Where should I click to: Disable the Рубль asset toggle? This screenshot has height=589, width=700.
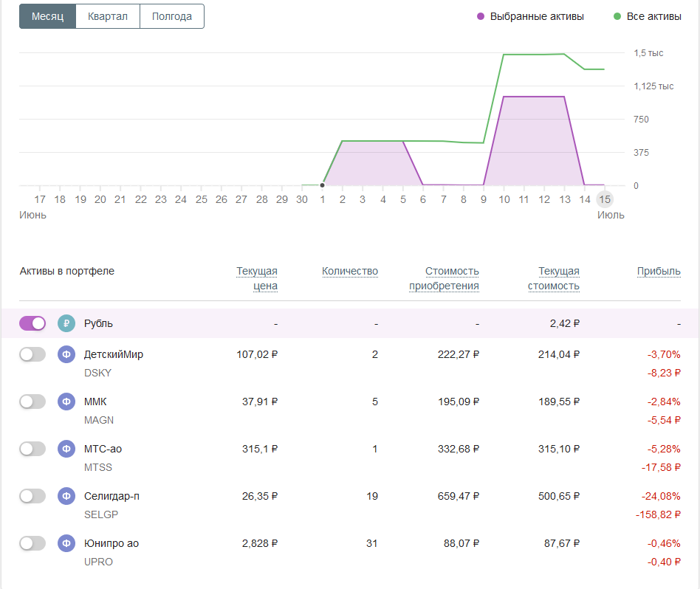click(32, 323)
